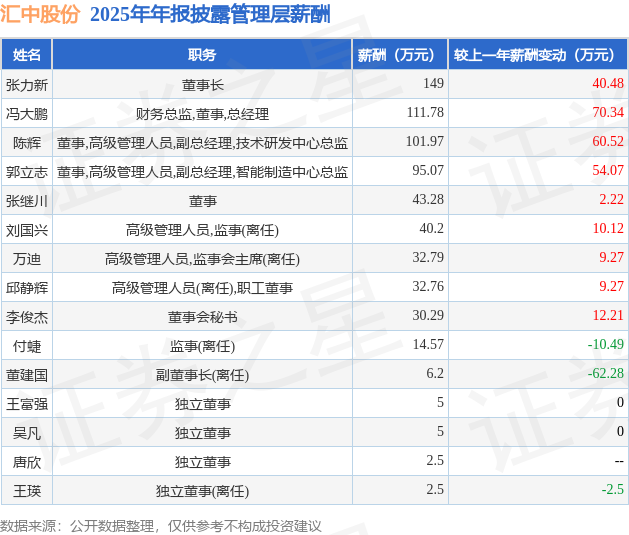Viewport: 629px width, 535px height.
Task: Click the change value 60.52
Action: [608, 142]
